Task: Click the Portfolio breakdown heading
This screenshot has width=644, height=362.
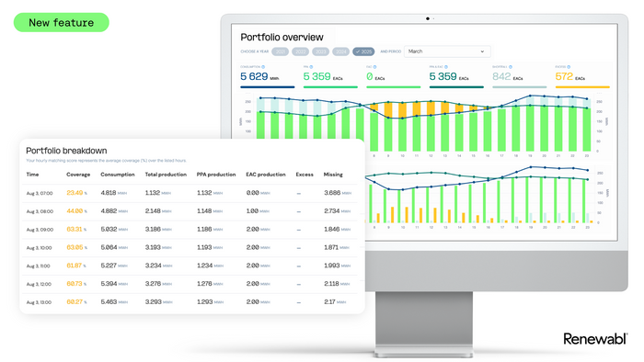Action: coord(66,151)
